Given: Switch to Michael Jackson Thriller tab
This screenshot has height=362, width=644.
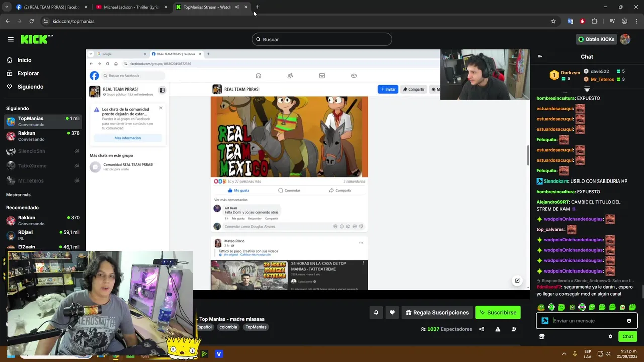Looking at the screenshot, I should (x=130, y=7).
